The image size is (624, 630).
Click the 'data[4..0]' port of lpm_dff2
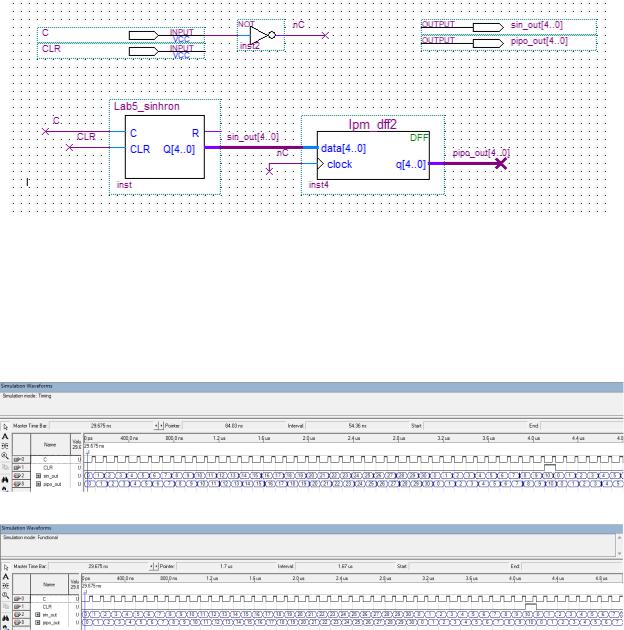pyautogui.click(x=344, y=148)
